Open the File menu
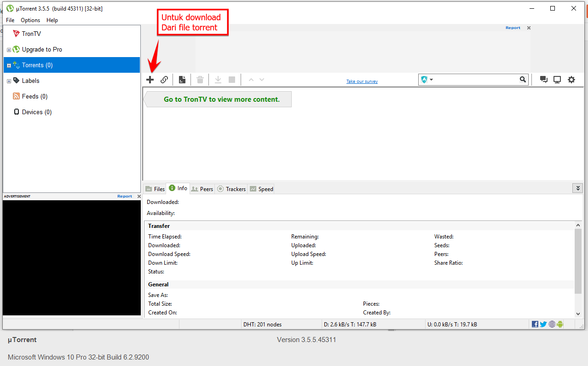 tap(10, 20)
